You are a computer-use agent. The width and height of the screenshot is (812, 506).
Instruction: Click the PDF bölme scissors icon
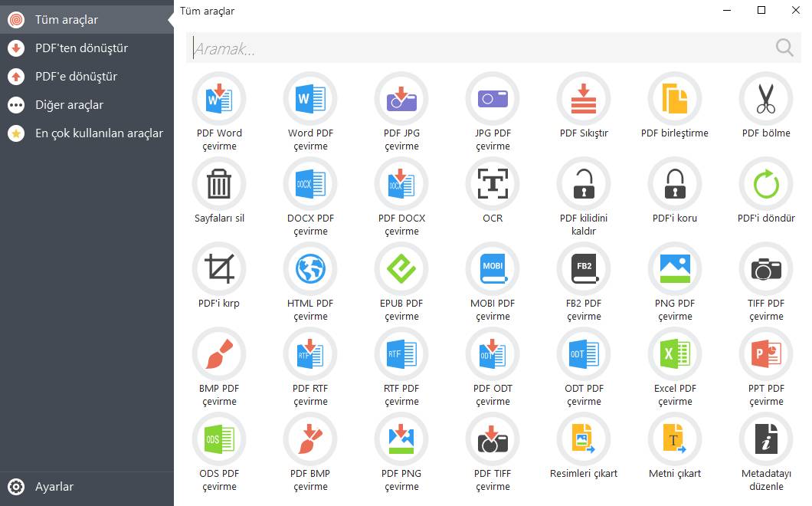pyautogui.click(x=766, y=99)
